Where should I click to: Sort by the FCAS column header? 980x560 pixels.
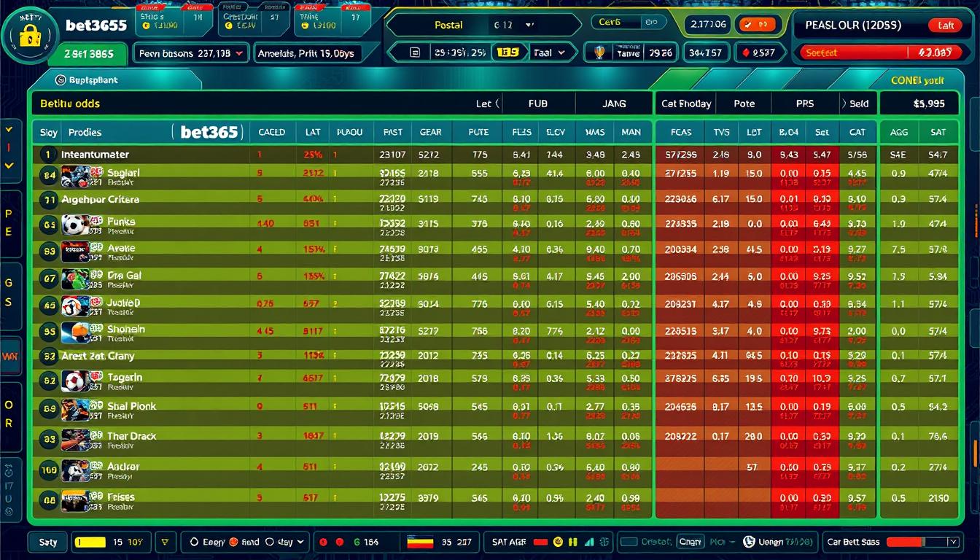tap(680, 132)
